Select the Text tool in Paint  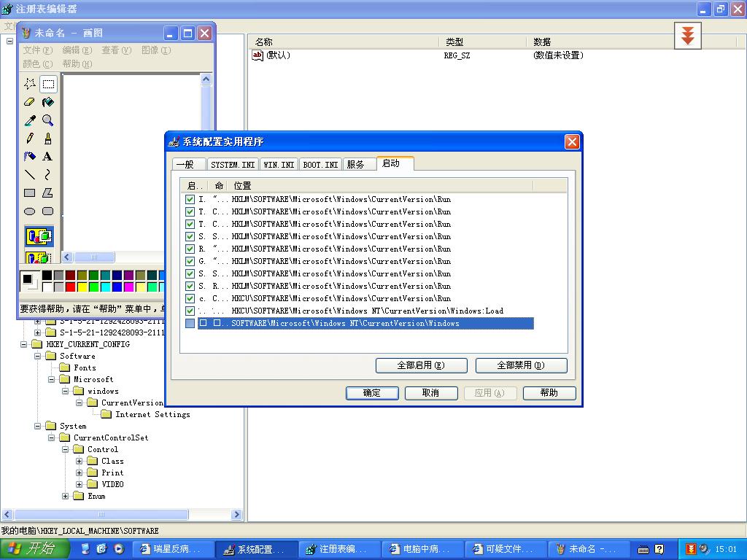point(48,157)
